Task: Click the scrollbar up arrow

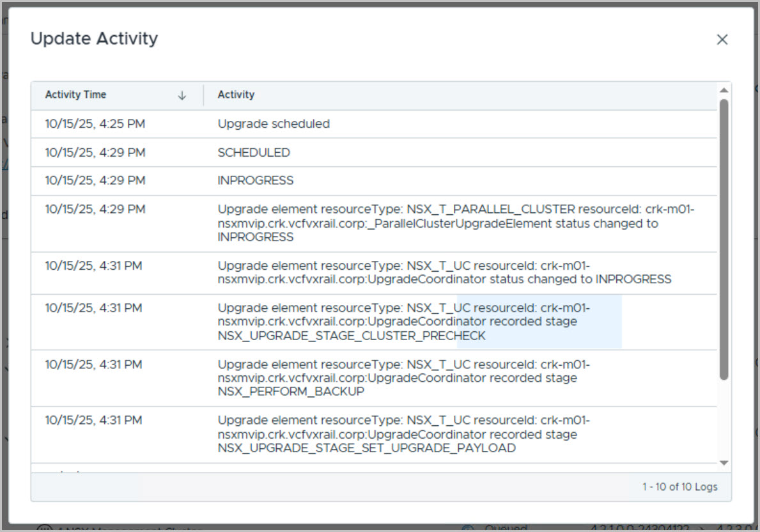Action: point(724,91)
